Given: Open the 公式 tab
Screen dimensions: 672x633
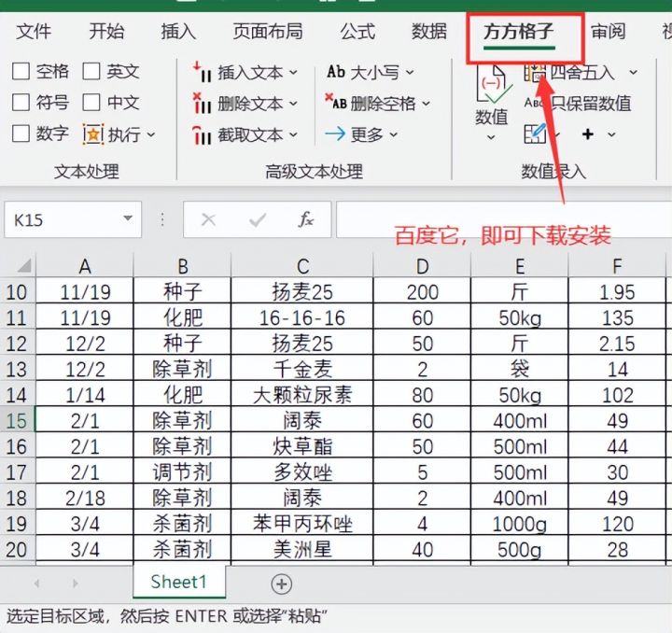Looking at the screenshot, I should (x=357, y=32).
